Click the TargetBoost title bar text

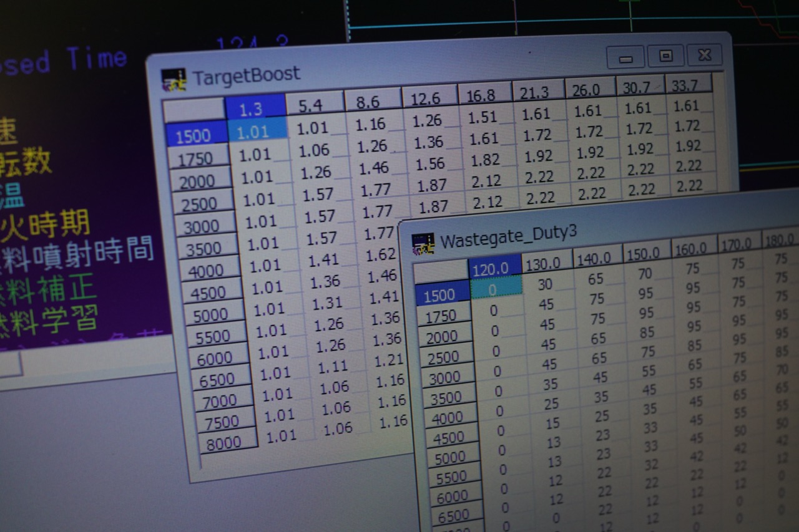[x=247, y=76]
